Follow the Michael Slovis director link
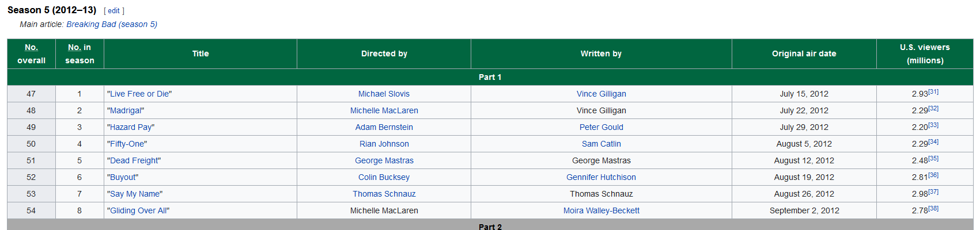Viewport: 980px width, 230px height. (384, 94)
